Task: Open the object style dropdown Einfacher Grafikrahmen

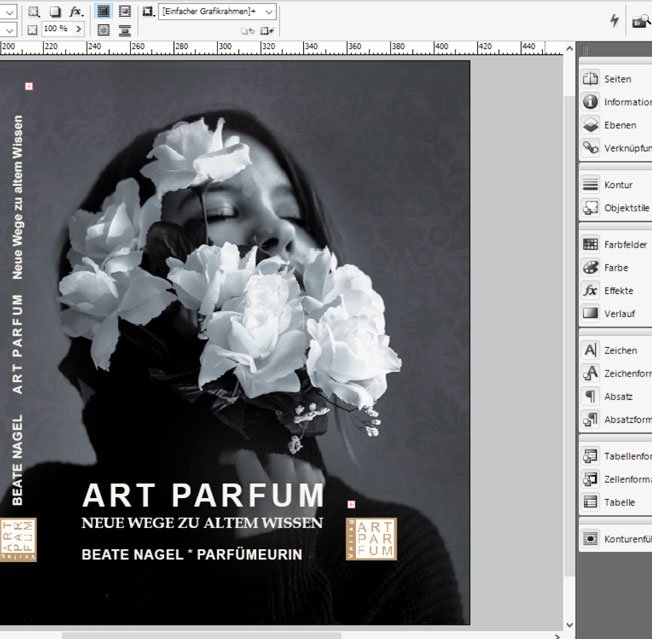Action: tap(269, 11)
